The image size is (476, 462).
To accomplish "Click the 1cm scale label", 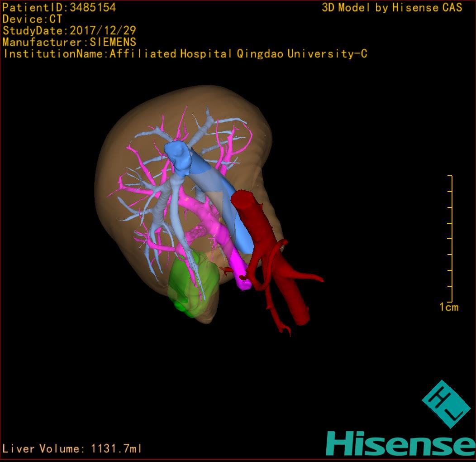I will 448,308.
